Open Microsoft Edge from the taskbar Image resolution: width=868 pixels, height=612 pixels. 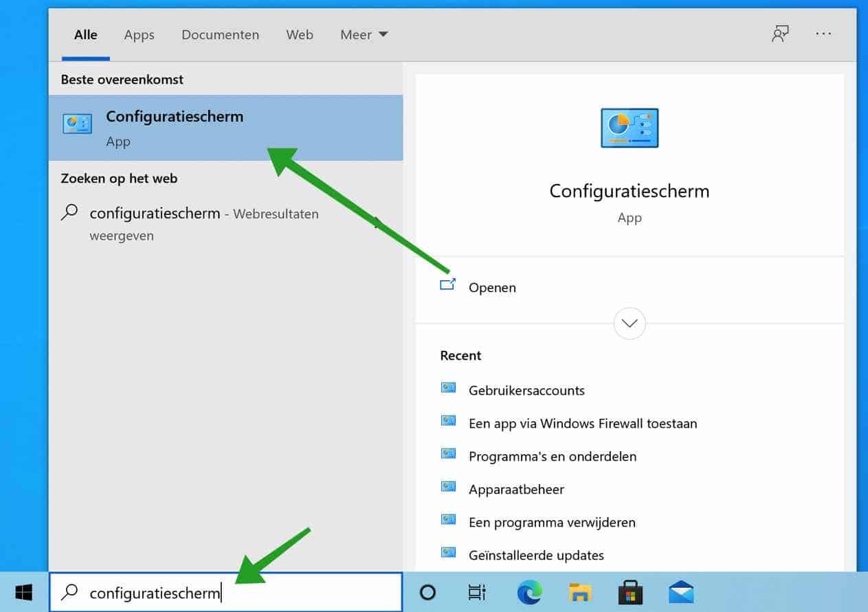coord(529,591)
